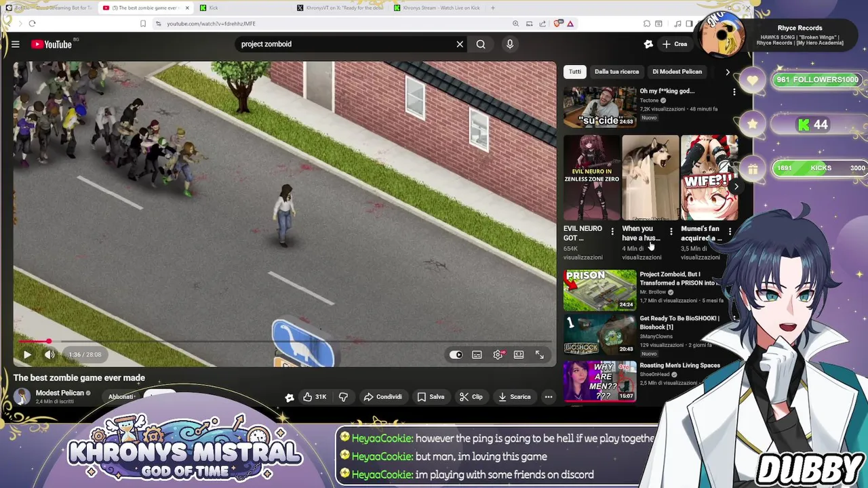Open 'Get Ready To Be BioSHOOK!' video
Screen dimensions: 868x488
pyautogui.click(x=599, y=334)
